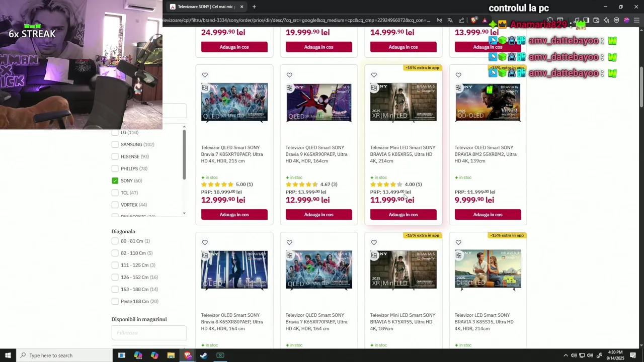This screenshot has height=362, width=644.
Task: Add Bravia 7 K85XR70PAEP to wishlist heart
Action: [x=205, y=75]
